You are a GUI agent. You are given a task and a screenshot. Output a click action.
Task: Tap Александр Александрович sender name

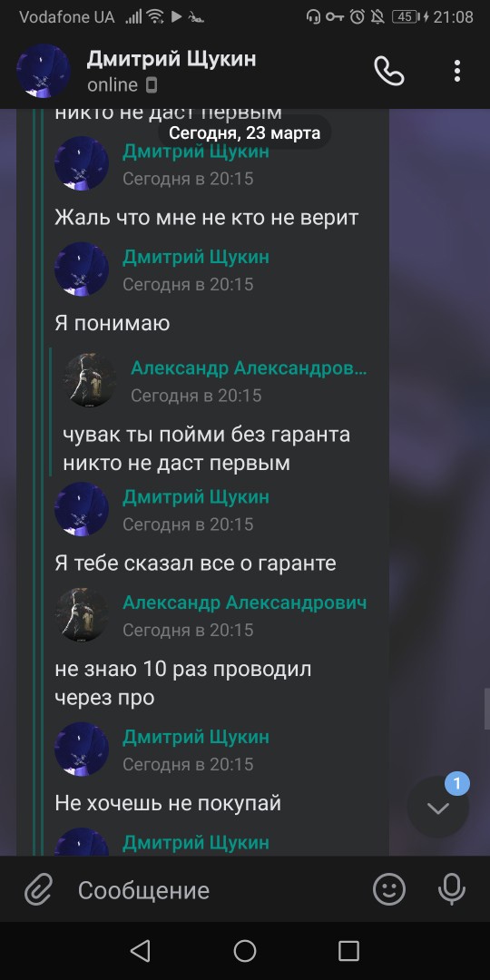click(245, 603)
